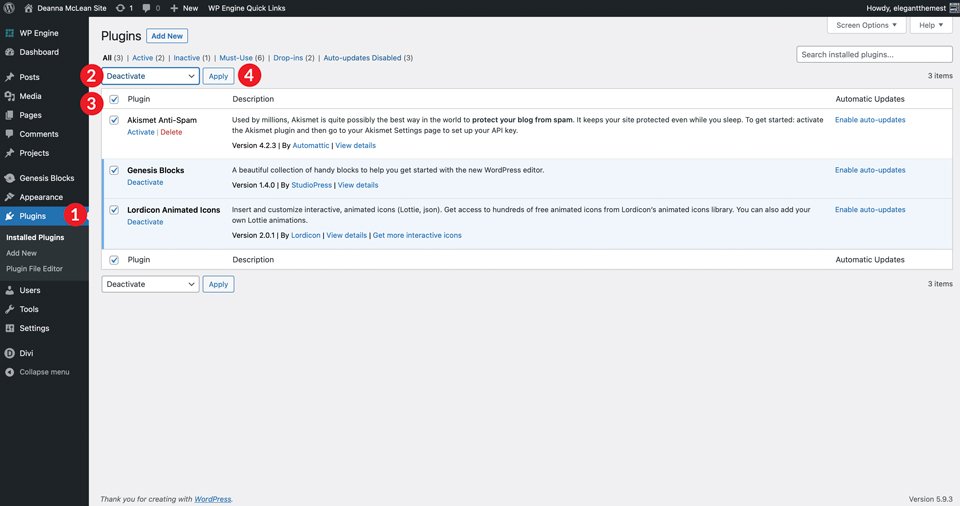Screen dimensions: 960x506
Task: Sort by the Plugin column header at top
Action: coord(138,99)
